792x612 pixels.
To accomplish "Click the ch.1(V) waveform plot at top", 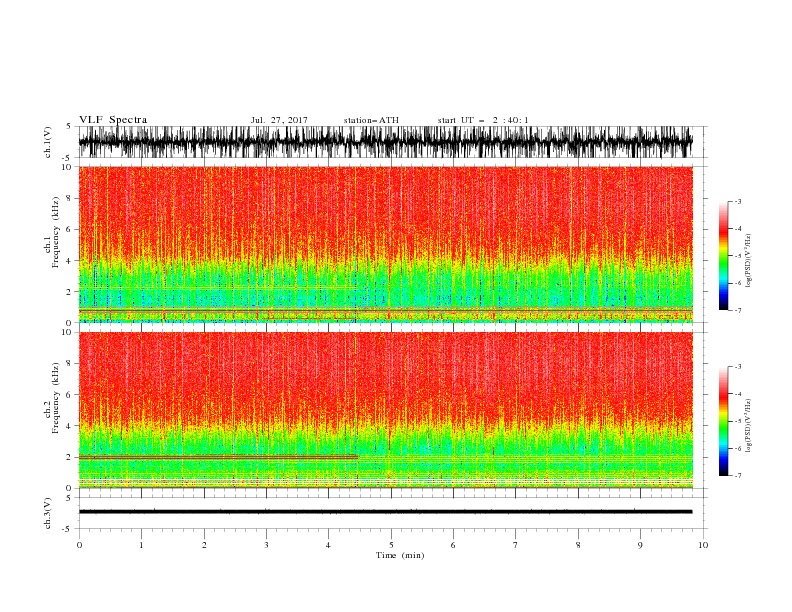I will [x=385, y=142].
